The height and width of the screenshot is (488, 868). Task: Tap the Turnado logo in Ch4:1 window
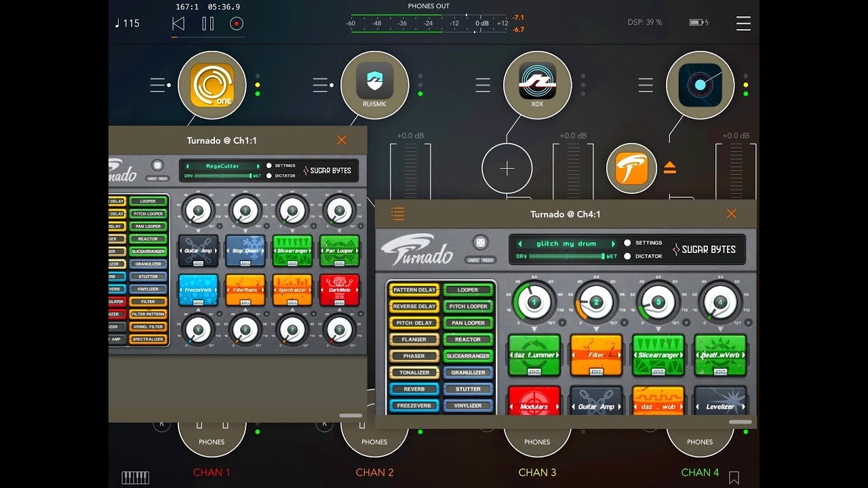(418, 249)
